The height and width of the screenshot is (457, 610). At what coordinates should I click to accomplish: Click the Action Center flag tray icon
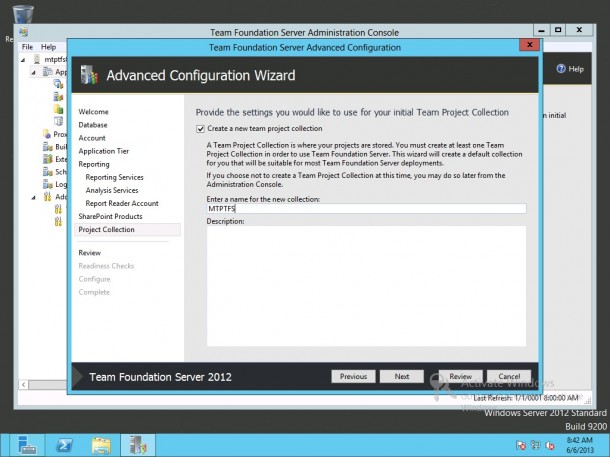point(521,445)
